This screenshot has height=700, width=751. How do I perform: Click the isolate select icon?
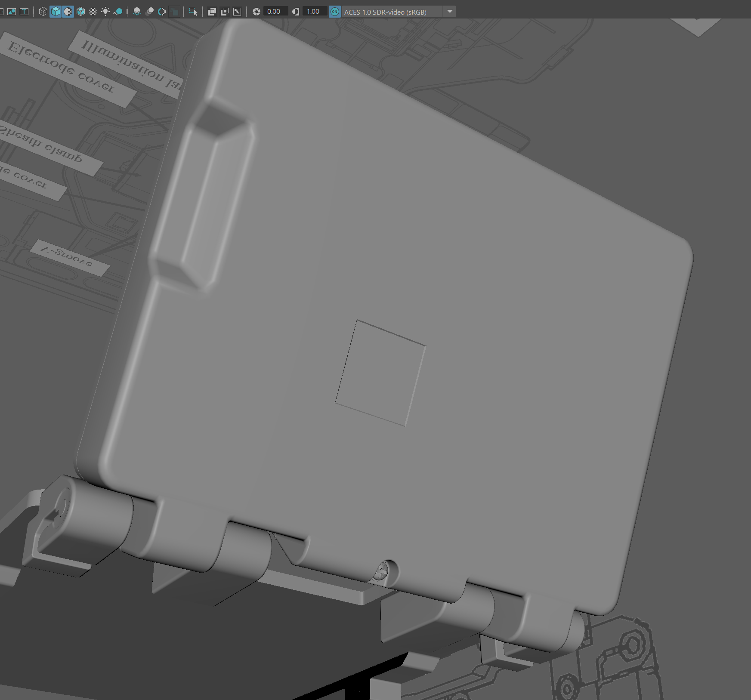pyautogui.click(x=193, y=12)
